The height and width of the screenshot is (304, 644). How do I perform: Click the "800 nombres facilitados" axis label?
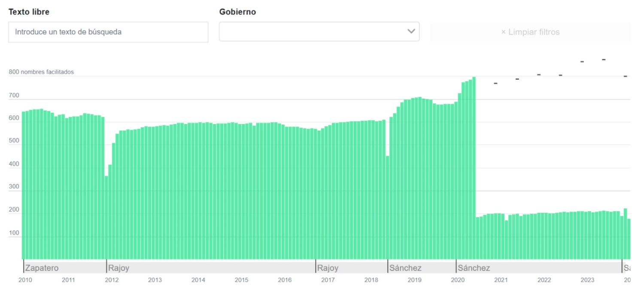click(x=41, y=72)
